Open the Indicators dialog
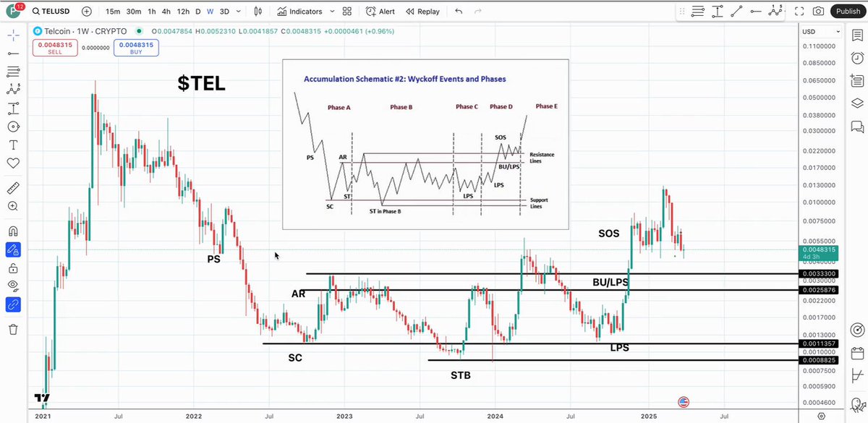This screenshot has height=423, width=868. point(302,12)
